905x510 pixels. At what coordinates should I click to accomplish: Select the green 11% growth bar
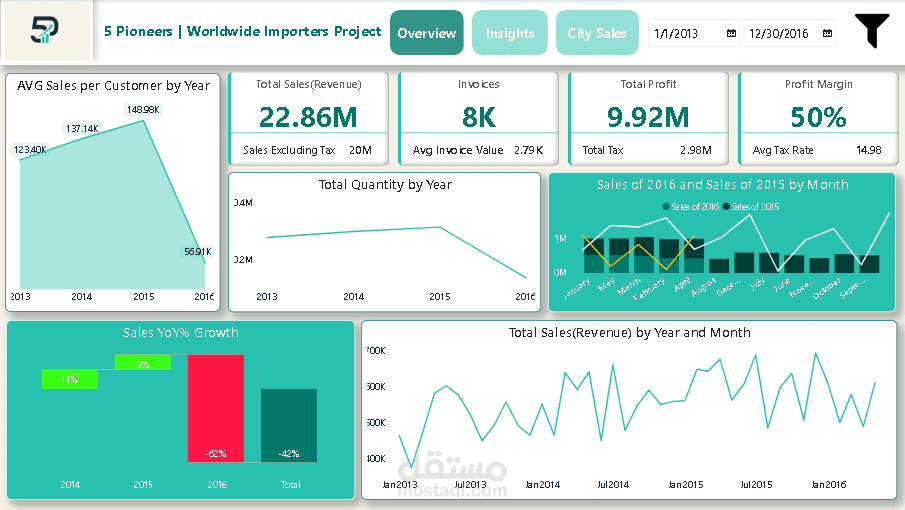(69, 379)
